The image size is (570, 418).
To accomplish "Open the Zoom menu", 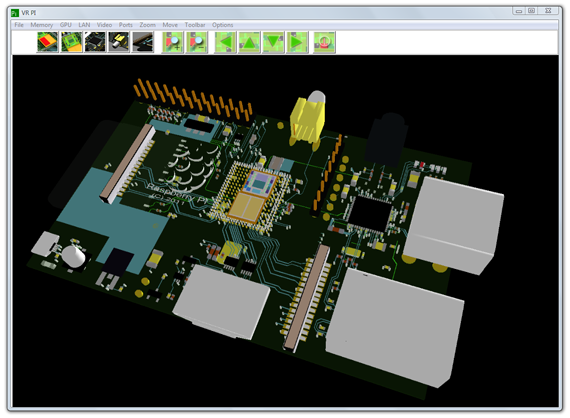I will point(147,25).
